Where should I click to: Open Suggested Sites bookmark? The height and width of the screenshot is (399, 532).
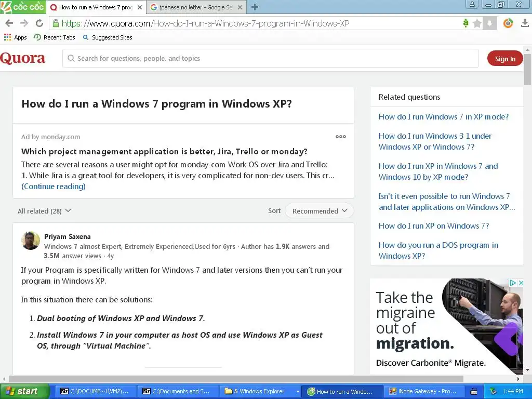coord(108,37)
